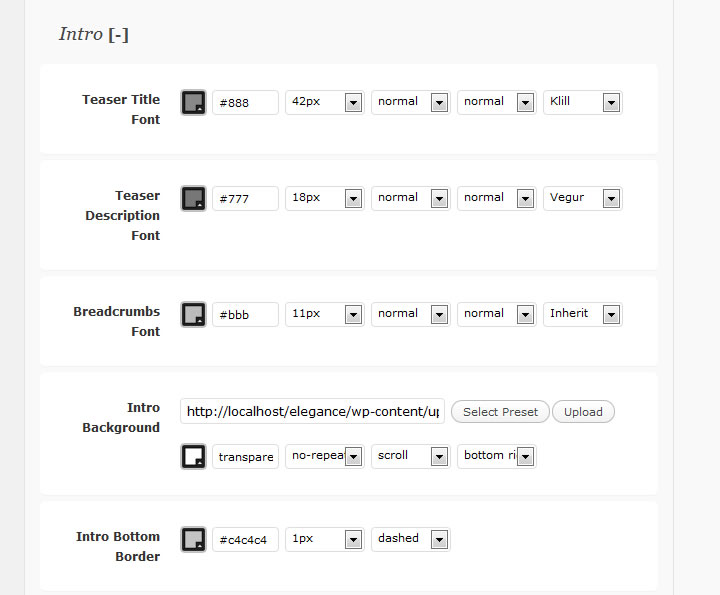The width and height of the screenshot is (720, 595).
Task: Open Breadcrumbs font family Inherit dropdown
Action: 582,314
